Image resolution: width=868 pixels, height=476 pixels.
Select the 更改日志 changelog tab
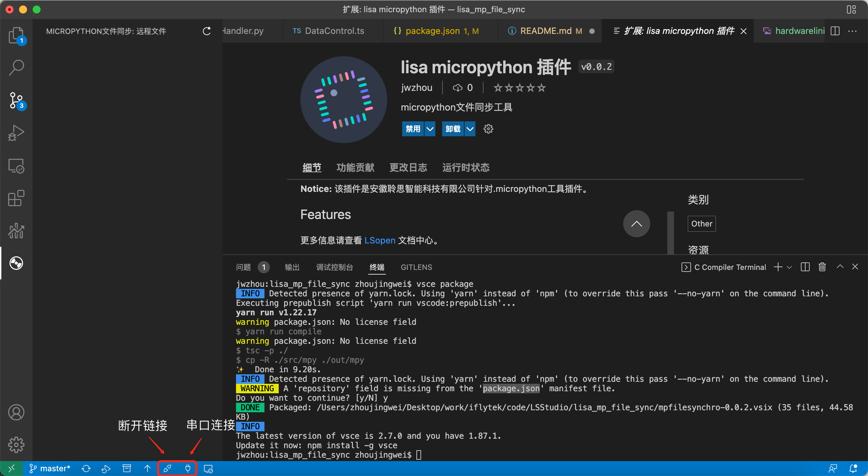(408, 167)
